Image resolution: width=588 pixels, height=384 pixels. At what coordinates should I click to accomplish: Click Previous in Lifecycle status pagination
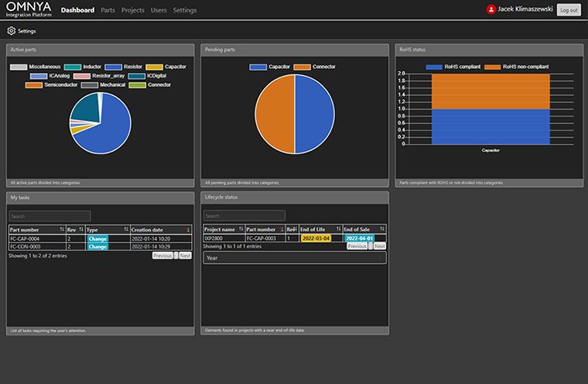point(357,246)
